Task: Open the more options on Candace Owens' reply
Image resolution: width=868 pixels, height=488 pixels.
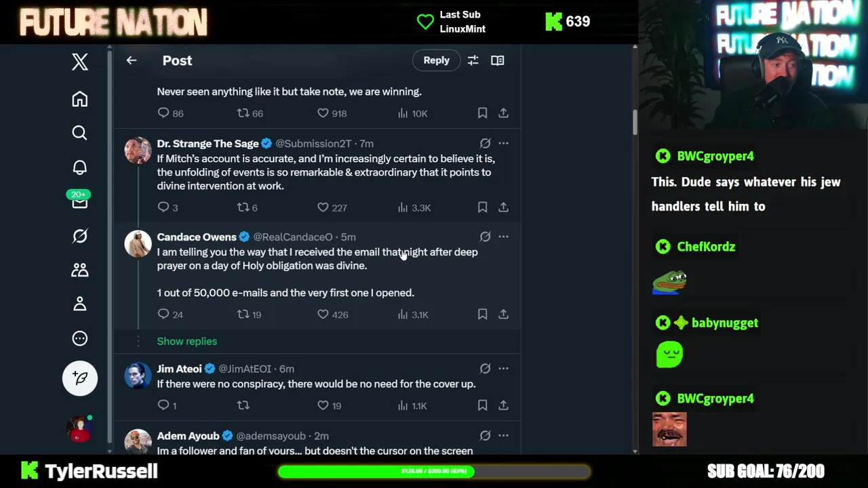Action: (503, 237)
